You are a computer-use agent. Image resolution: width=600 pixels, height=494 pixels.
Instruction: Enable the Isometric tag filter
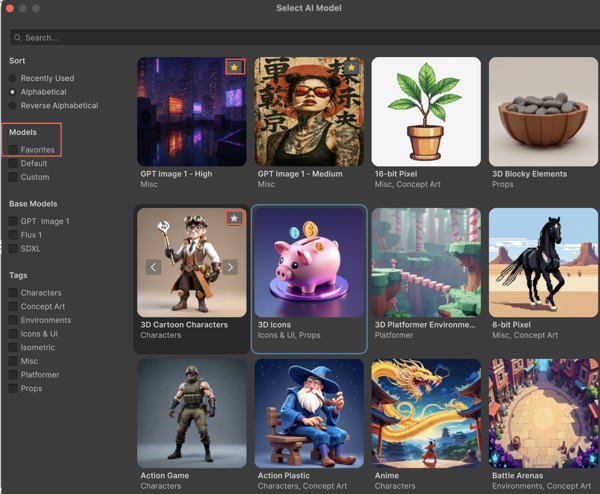coord(13,347)
